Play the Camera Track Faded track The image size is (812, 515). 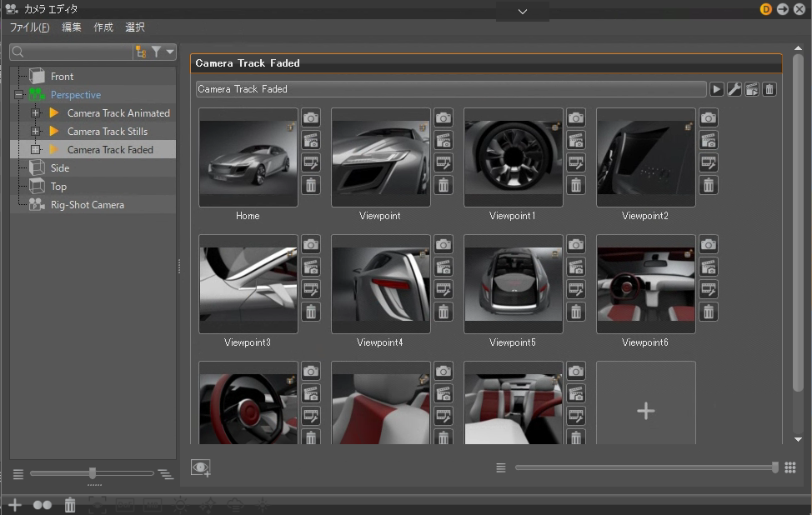click(716, 89)
